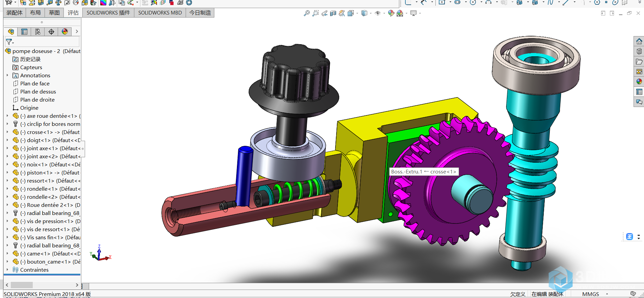This screenshot has height=298, width=644.
Task: Open the 装配体 ribbon tab
Action: point(15,13)
